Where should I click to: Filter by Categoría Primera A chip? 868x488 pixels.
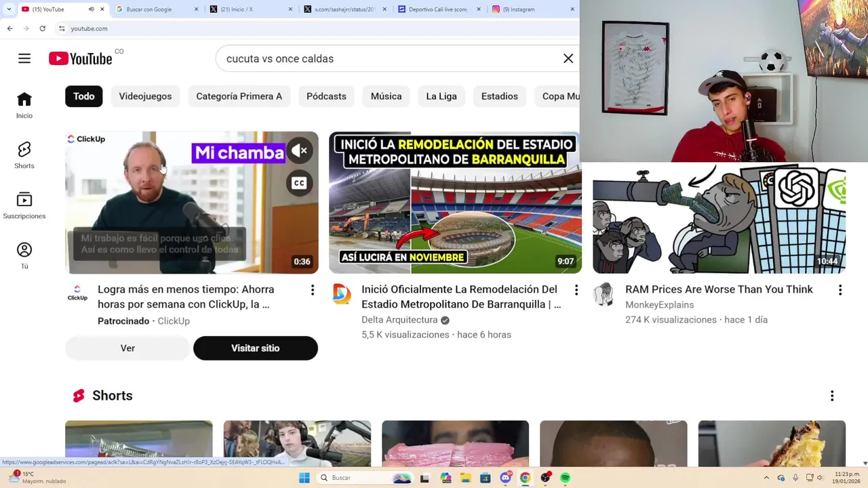[x=239, y=96]
